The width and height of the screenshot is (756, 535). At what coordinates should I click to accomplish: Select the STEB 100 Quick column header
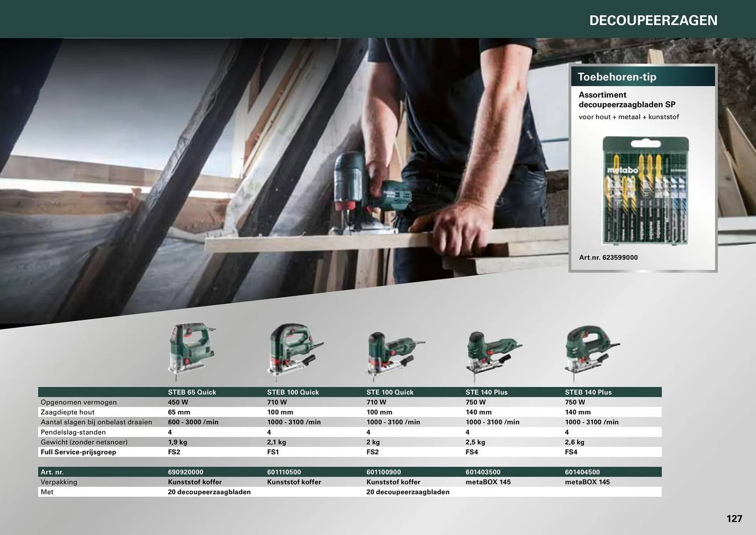coord(293,392)
